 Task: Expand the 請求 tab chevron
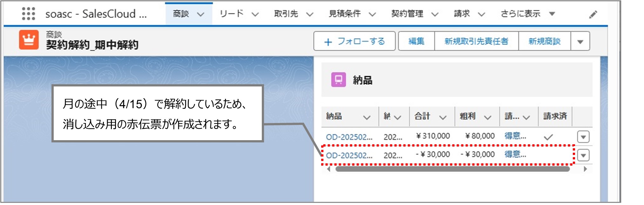coord(482,14)
